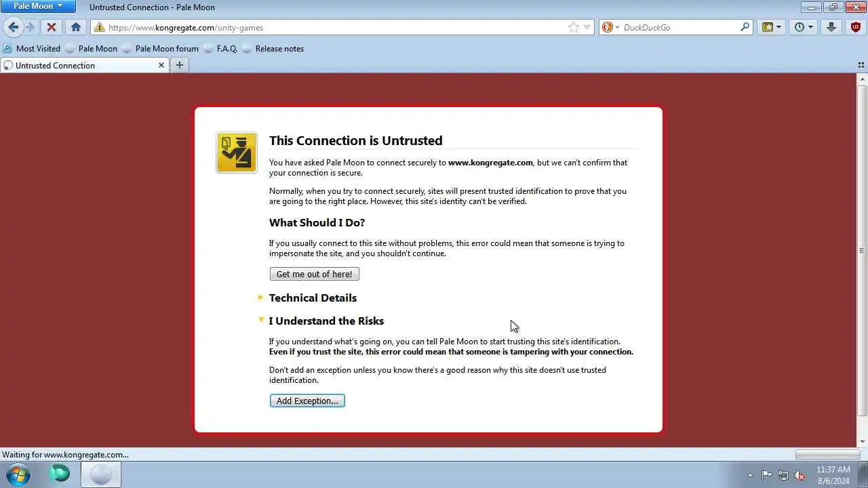Image resolution: width=868 pixels, height=488 pixels.
Task: Open Most Visited bookmarks folder
Action: [x=32, y=49]
